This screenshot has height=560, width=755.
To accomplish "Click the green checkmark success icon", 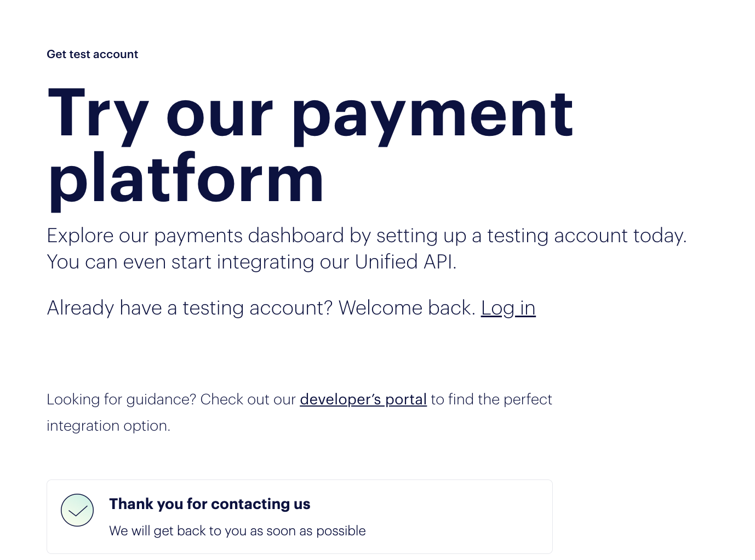I will (x=77, y=510).
